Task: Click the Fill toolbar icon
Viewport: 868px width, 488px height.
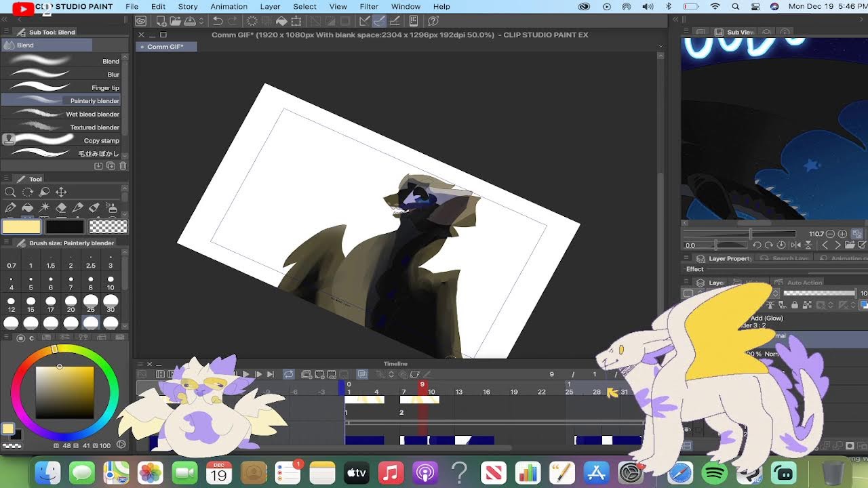Action: tap(281, 21)
